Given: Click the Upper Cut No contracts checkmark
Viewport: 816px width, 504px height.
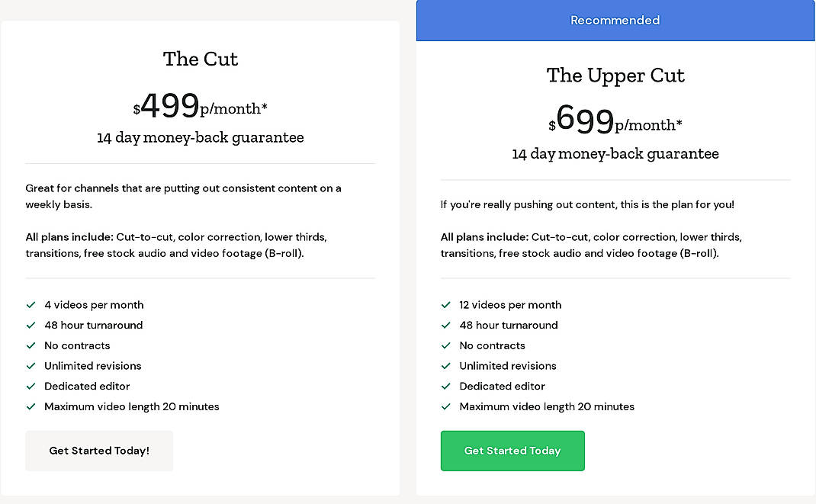Looking at the screenshot, I should click(445, 346).
